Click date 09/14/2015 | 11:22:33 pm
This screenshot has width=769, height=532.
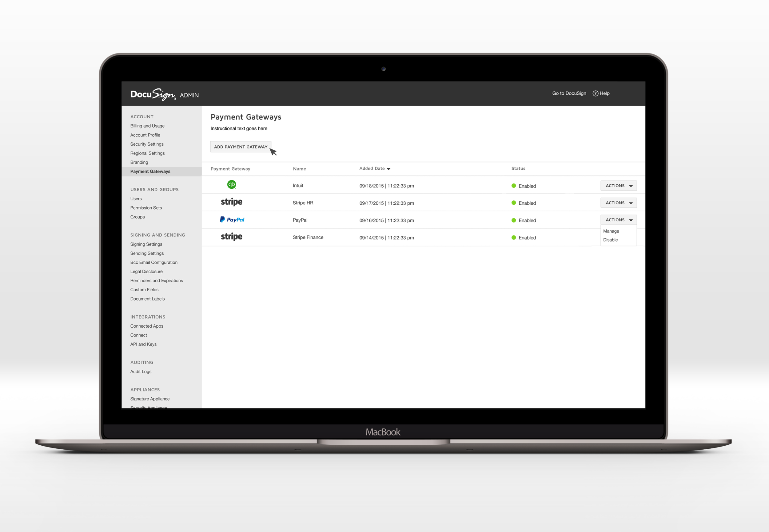point(387,238)
